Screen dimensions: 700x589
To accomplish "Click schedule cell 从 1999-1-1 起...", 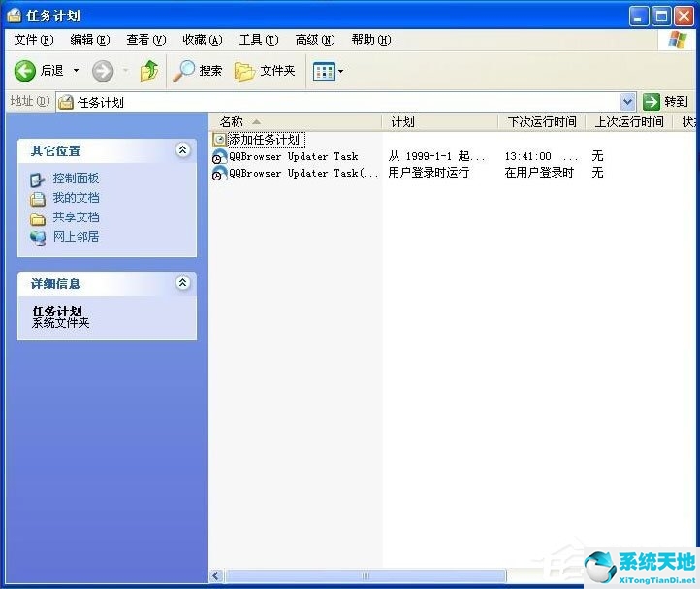I will pyautogui.click(x=436, y=156).
